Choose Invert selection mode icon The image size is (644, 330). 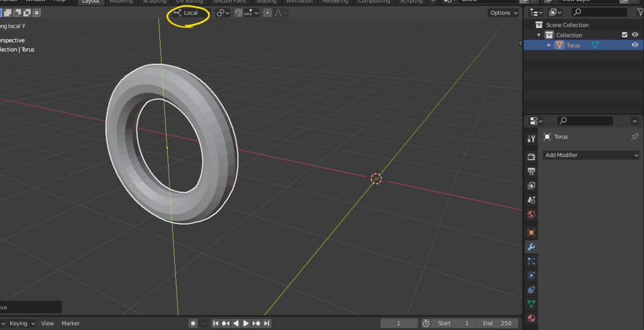click(27, 12)
